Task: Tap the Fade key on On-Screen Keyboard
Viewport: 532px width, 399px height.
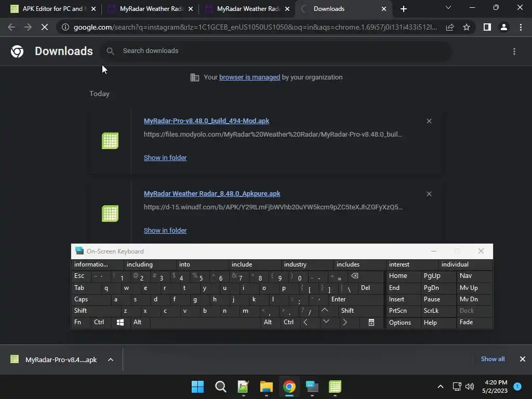Action: click(474, 322)
